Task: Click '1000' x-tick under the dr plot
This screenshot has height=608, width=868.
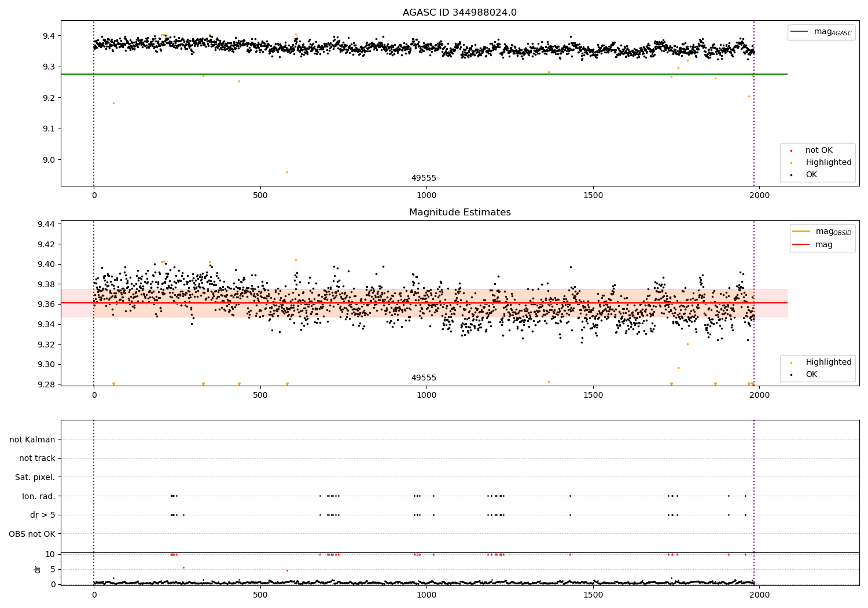Action: point(426,595)
